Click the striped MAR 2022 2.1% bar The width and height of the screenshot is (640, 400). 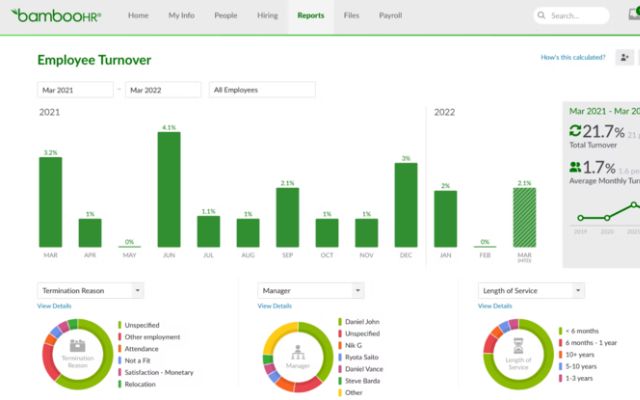pyautogui.click(x=524, y=218)
